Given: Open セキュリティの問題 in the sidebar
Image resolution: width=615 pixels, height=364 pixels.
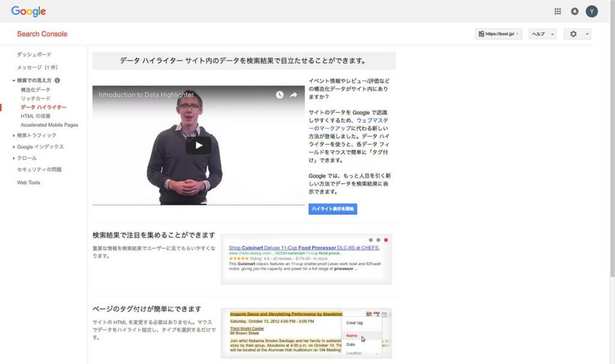Looking at the screenshot, I should 39,169.
